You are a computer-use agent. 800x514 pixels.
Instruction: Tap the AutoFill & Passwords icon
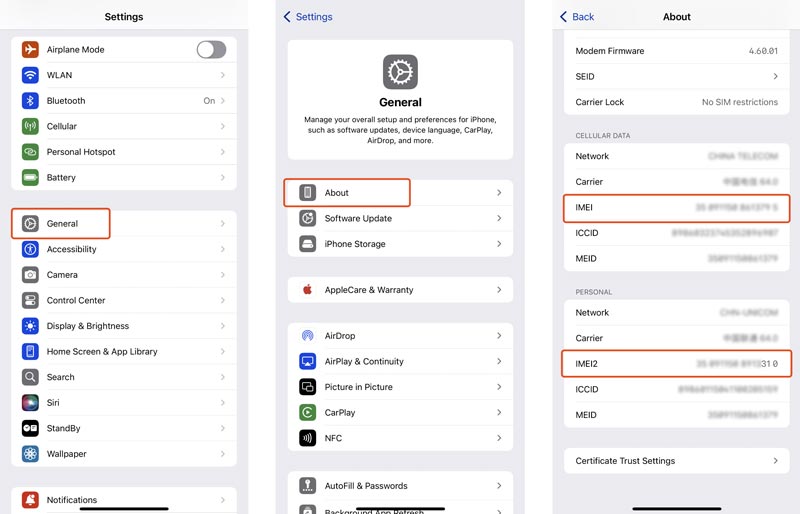(308, 485)
